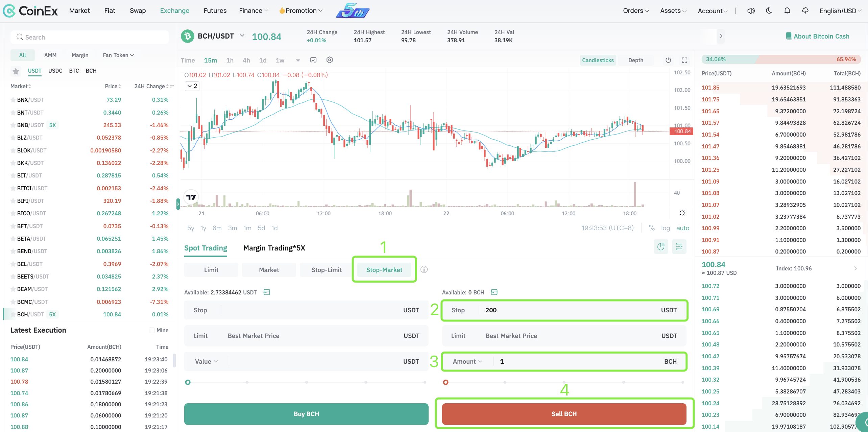The height and width of the screenshot is (432, 868).
Task: Click the About Bitcoin Cash book icon
Action: [789, 36]
